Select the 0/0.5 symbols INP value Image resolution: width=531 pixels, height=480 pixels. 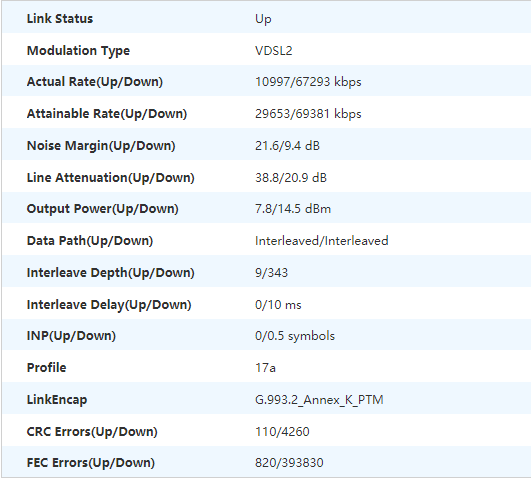tap(295, 336)
